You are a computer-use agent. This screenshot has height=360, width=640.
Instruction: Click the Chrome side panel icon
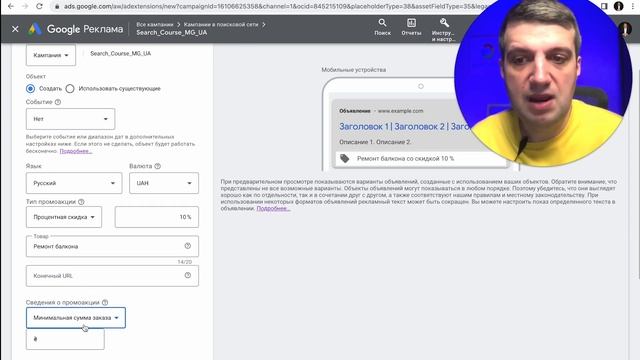[x=604, y=6]
